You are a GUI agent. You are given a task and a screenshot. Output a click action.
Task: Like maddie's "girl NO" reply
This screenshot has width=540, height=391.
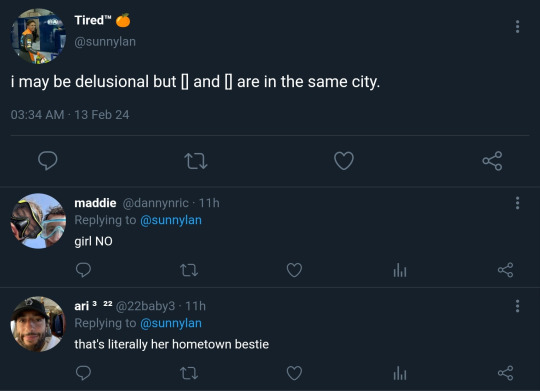(x=294, y=270)
